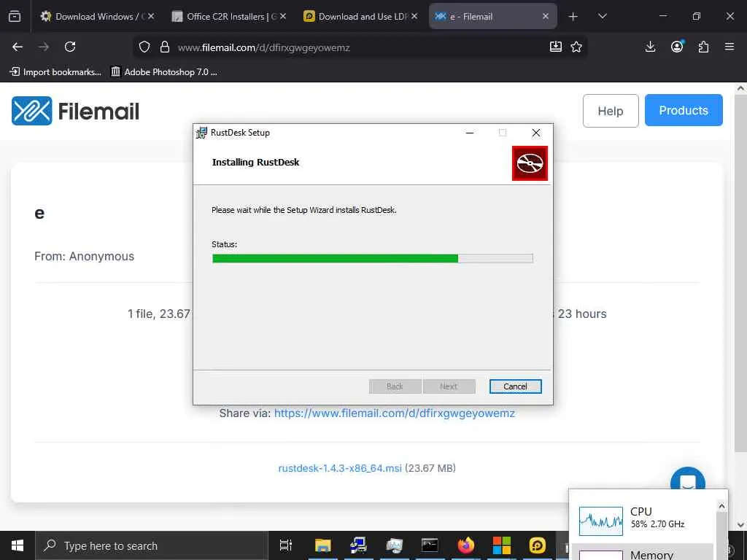This screenshot has width=747, height=560.
Task: Open Task View from taskbar
Action: click(x=286, y=545)
